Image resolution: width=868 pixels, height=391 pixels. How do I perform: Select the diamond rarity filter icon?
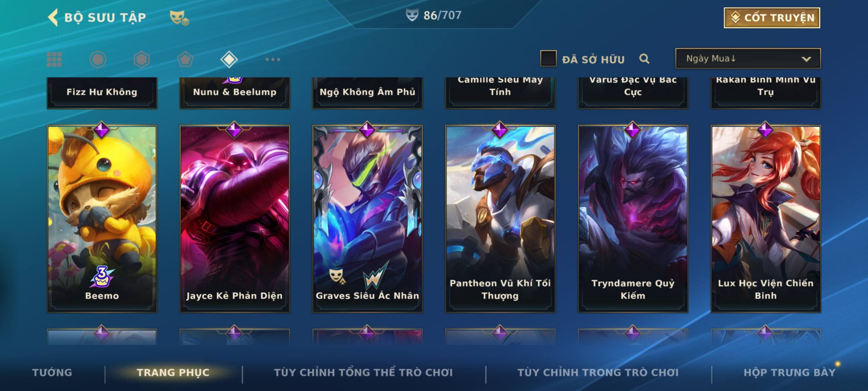pyautogui.click(x=229, y=59)
